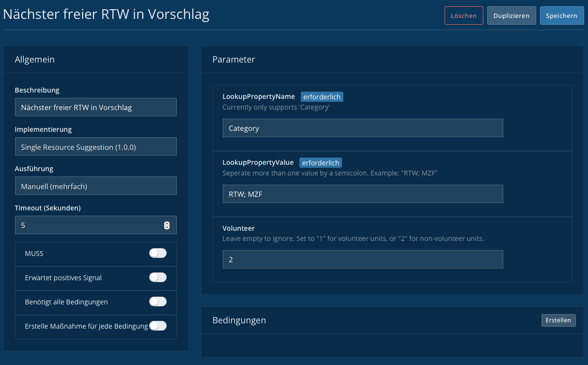Image resolution: width=588 pixels, height=365 pixels.
Task: Click the Volunteer input field
Action: point(362,259)
